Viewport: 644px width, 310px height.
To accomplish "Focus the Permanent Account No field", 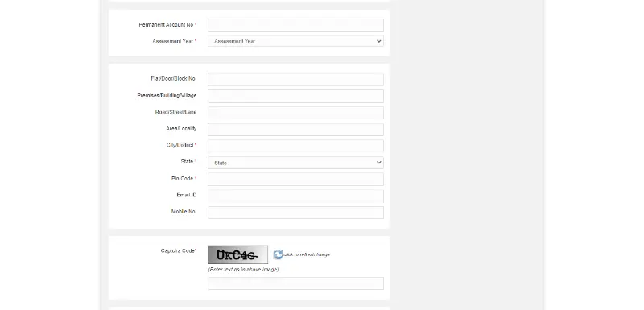I will click(295, 25).
